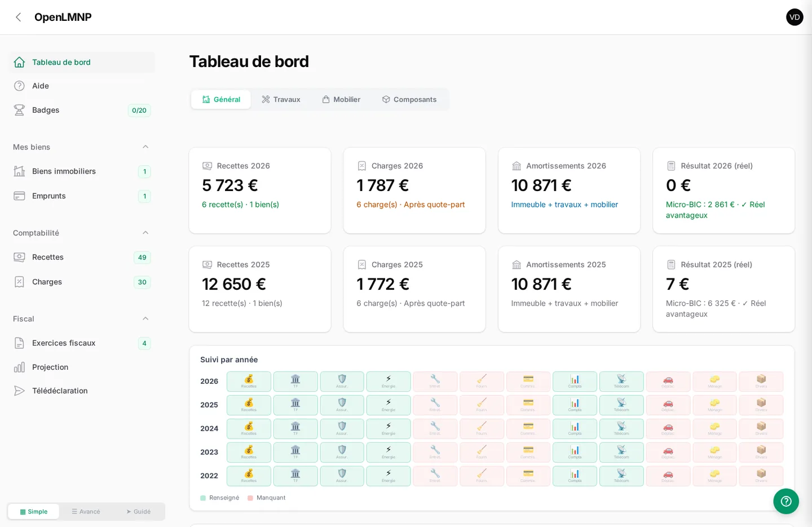Click the Charges 2026 summary card
812x527 pixels.
click(x=414, y=191)
